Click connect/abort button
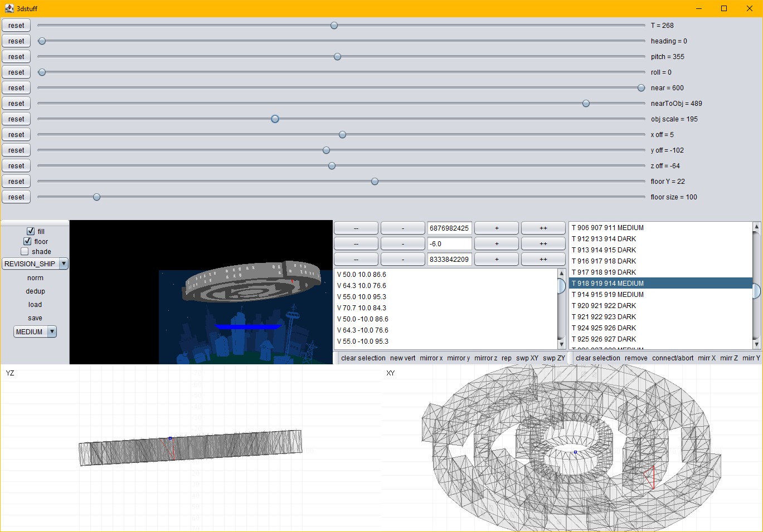The height and width of the screenshot is (532, 763). click(x=673, y=358)
